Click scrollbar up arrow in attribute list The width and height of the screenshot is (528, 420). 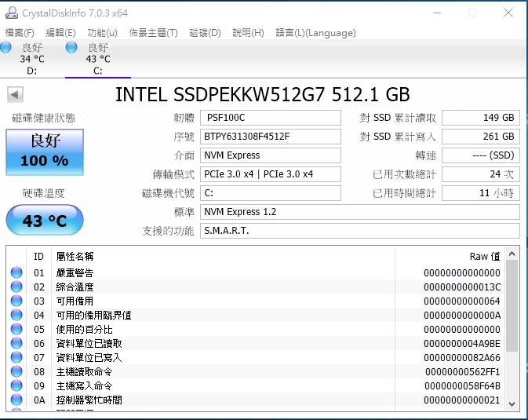point(512,254)
